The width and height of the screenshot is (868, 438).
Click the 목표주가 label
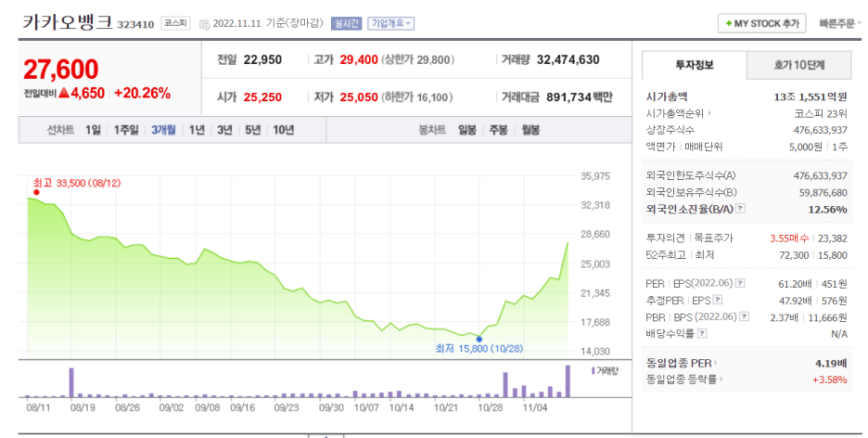[713, 238]
